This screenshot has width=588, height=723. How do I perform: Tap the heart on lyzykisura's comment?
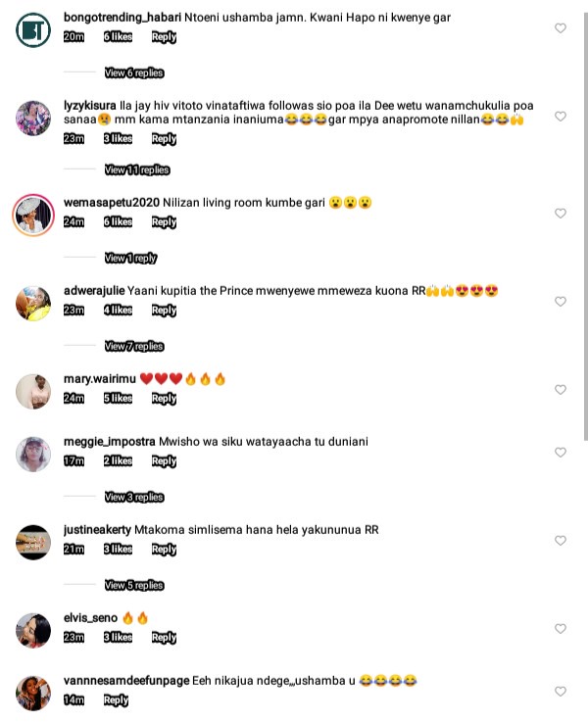coord(560,117)
